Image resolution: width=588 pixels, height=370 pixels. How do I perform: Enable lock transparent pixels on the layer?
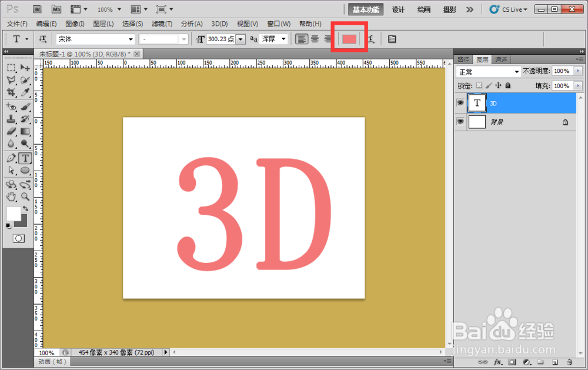pyautogui.click(x=479, y=85)
